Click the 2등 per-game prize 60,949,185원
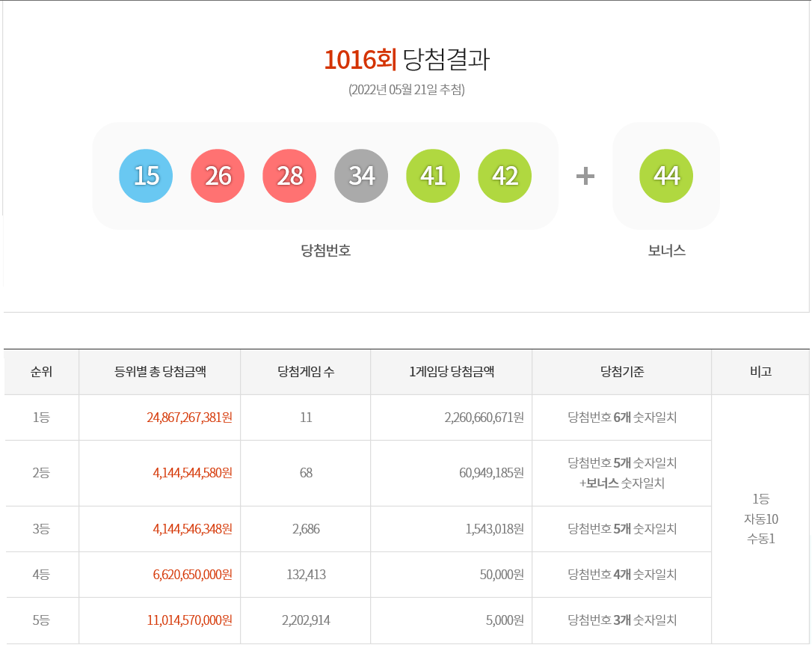This screenshot has height=645, width=812. click(491, 473)
